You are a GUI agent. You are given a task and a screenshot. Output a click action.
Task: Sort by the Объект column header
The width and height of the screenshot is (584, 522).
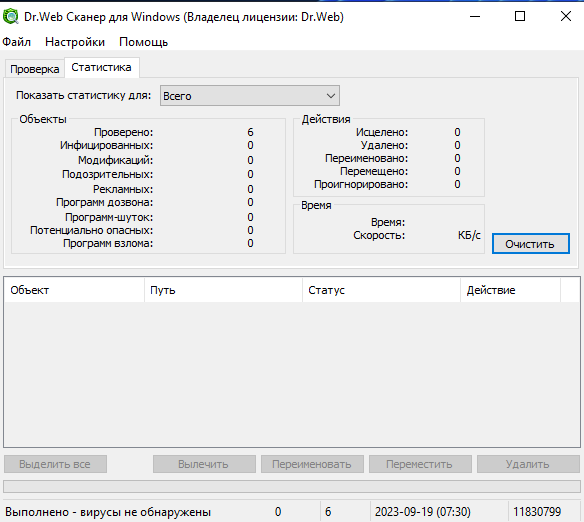click(74, 290)
